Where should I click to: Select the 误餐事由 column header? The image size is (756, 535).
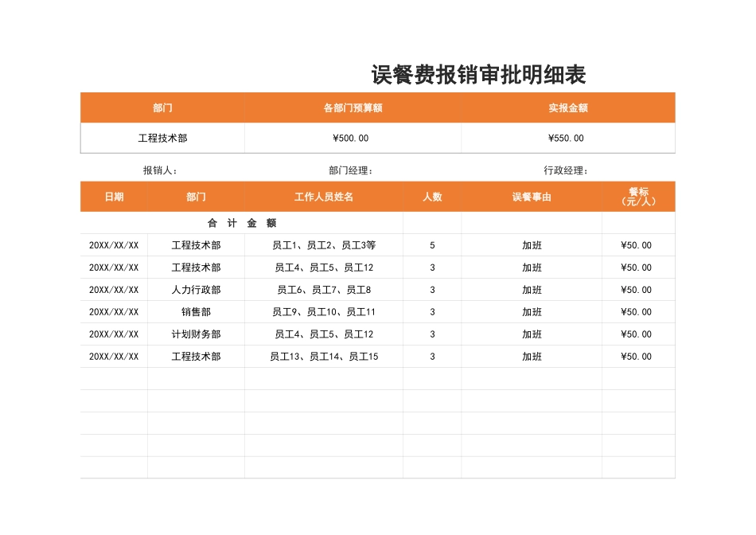(532, 196)
